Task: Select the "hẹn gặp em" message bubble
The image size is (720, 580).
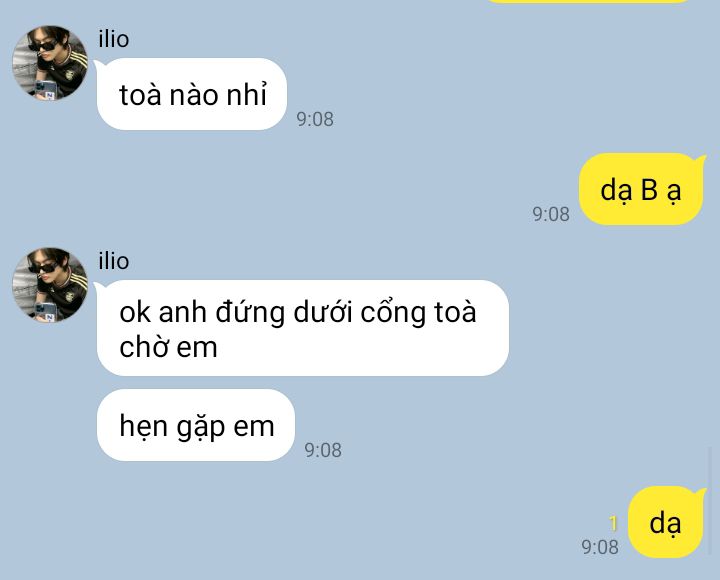Action: pos(196,425)
